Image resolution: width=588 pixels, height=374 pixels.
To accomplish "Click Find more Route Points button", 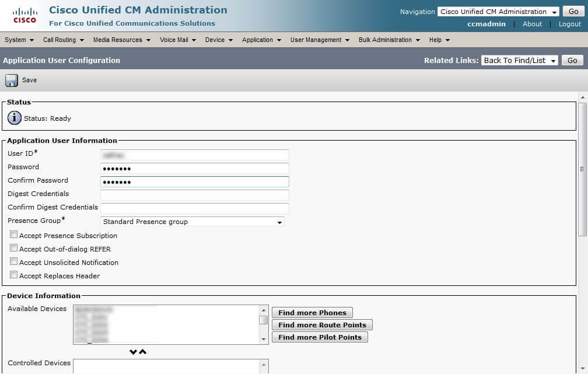I will [322, 325].
